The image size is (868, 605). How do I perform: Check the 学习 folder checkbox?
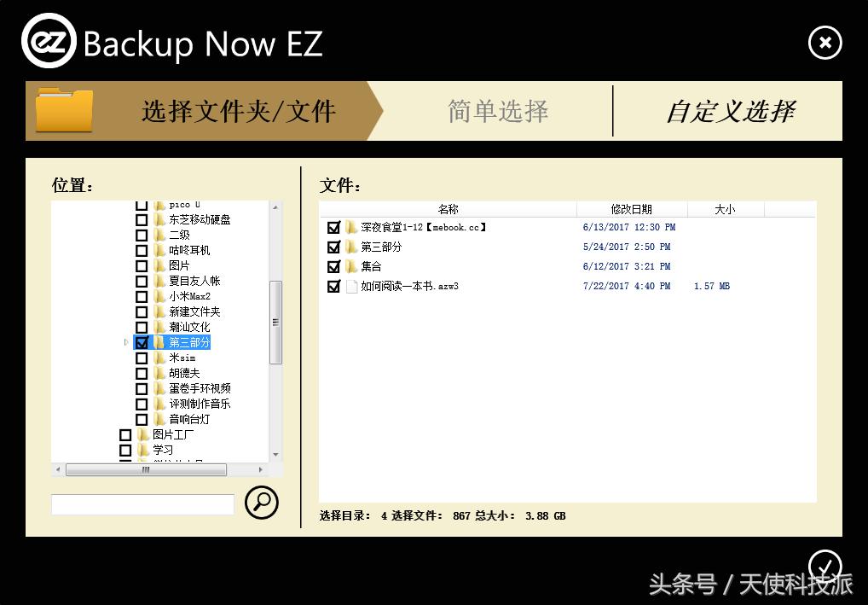point(125,450)
